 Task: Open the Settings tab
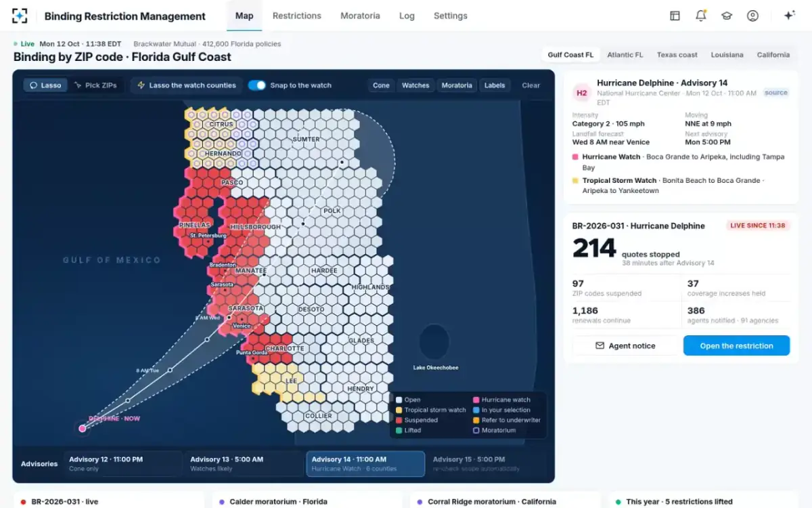[451, 16]
